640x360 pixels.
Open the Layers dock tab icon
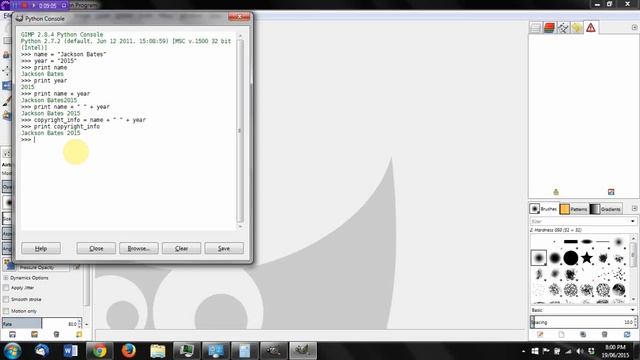(x=536, y=28)
